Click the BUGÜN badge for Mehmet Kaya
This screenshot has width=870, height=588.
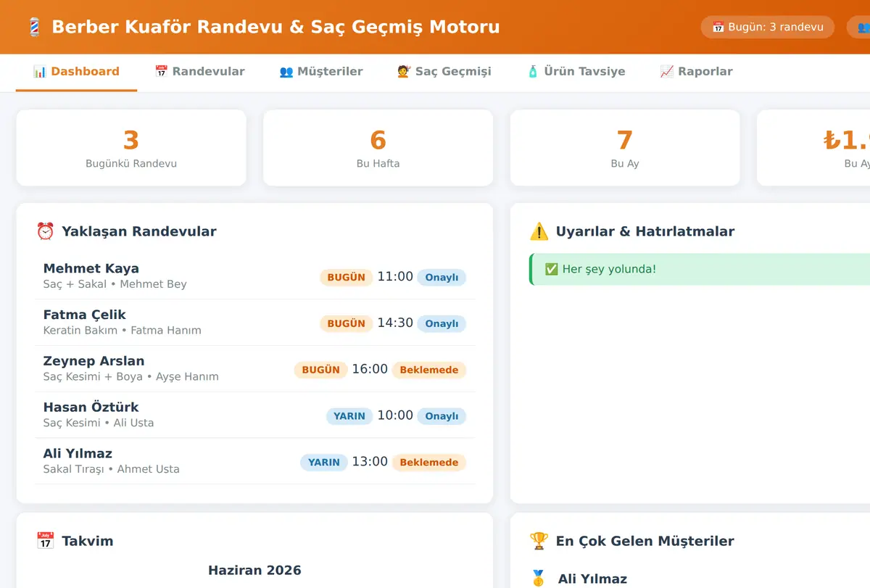(x=347, y=277)
